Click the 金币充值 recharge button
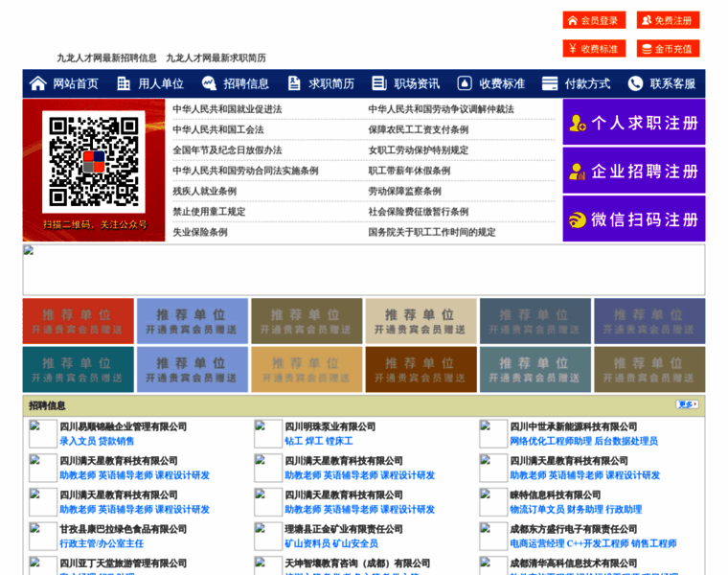 pyautogui.click(x=668, y=49)
